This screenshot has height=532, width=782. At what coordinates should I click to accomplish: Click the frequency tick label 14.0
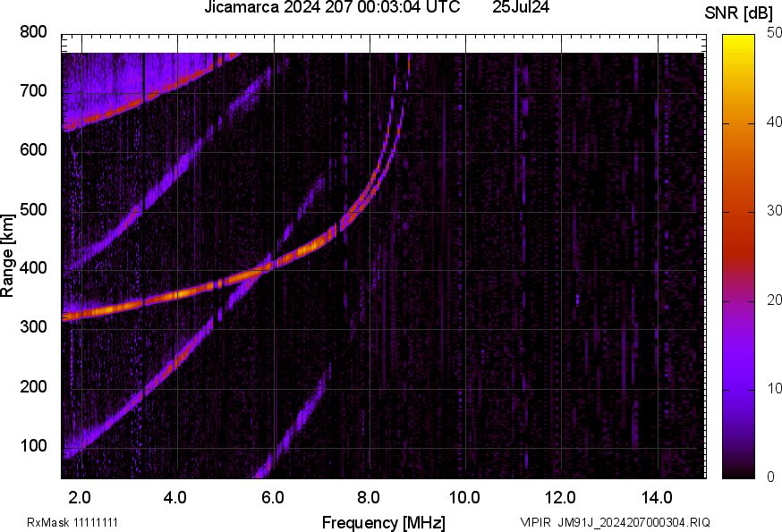(657, 498)
